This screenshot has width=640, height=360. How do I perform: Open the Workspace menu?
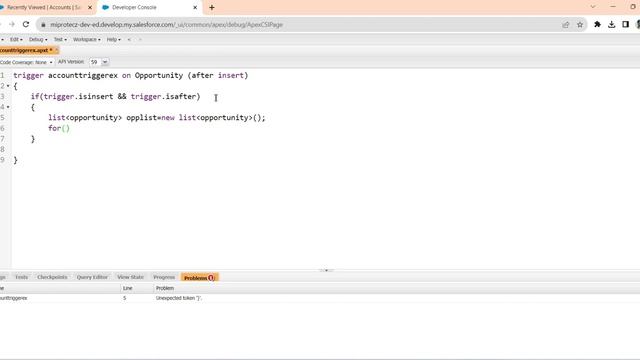(87, 40)
